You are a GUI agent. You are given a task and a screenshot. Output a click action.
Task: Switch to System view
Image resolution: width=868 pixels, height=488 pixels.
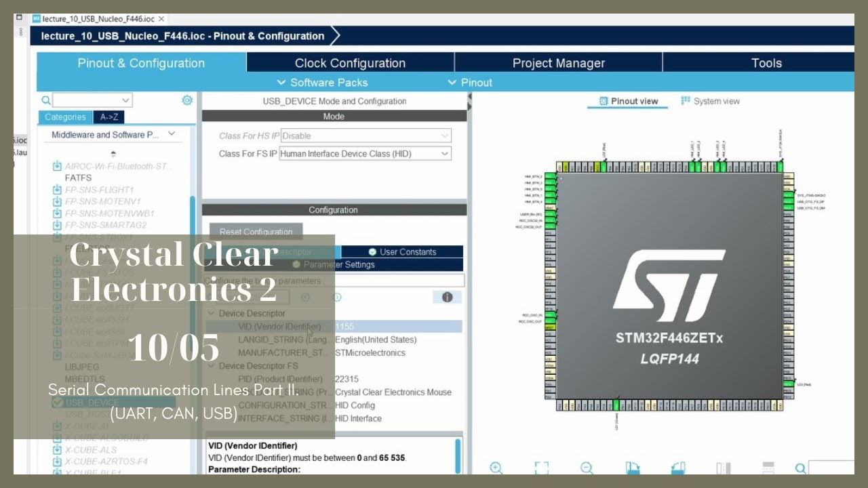click(x=710, y=101)
